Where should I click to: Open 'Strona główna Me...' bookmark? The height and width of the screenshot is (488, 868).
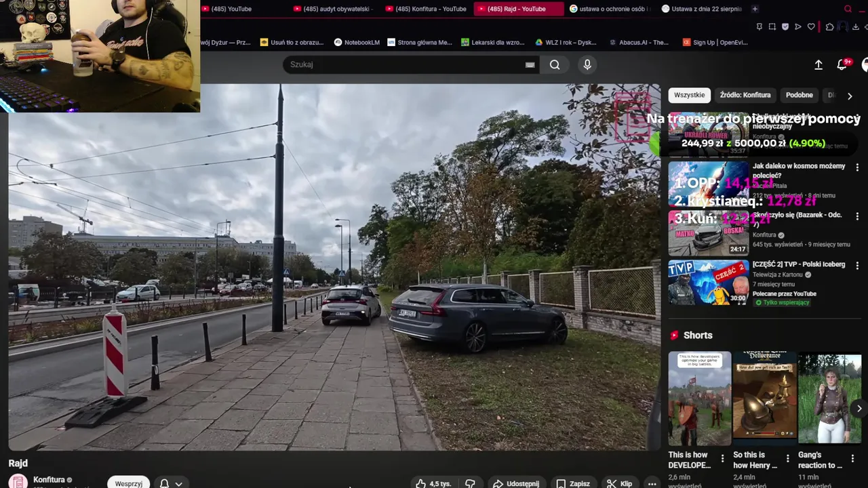420,42
